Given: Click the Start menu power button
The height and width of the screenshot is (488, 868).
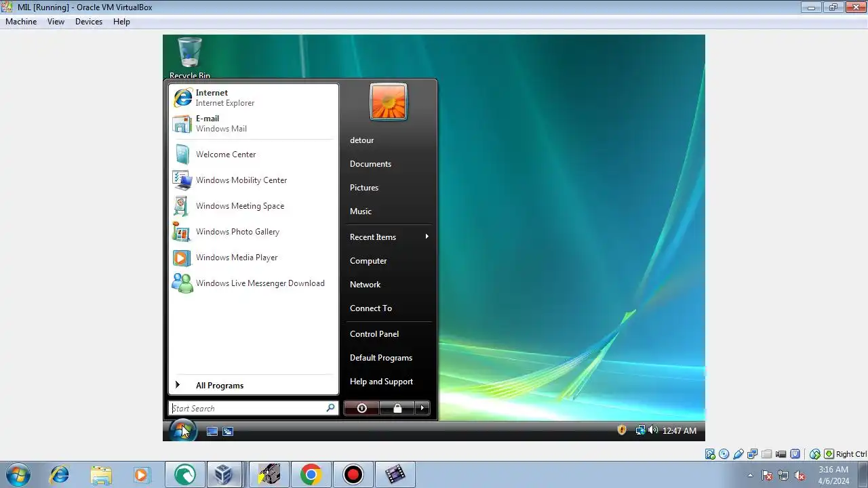Looking at the screenshot, I should click(x=361, y=408).
